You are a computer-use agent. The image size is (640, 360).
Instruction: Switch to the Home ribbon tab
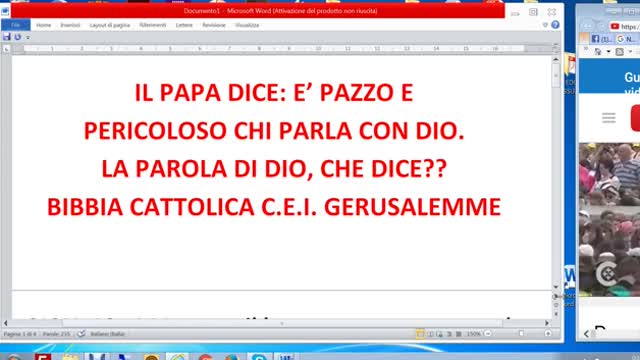[x=44, y=25]
